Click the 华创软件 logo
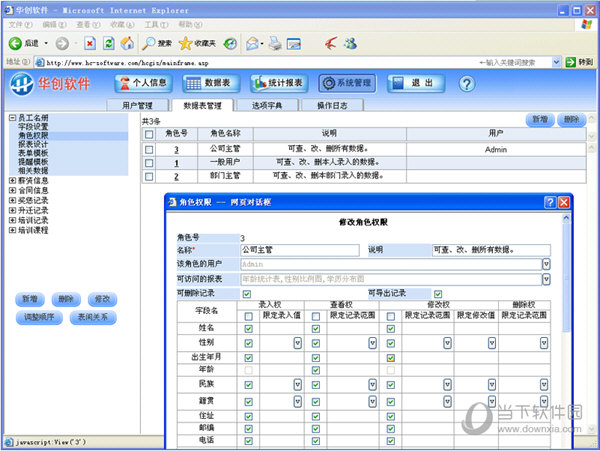Viewport: 600px width, 451px height. [x=50, y=83]
